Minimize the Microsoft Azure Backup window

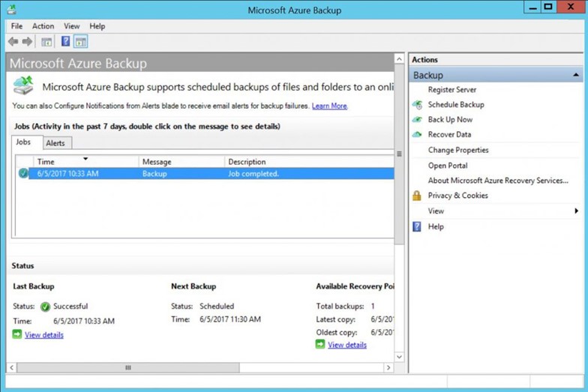click(532, 7)
